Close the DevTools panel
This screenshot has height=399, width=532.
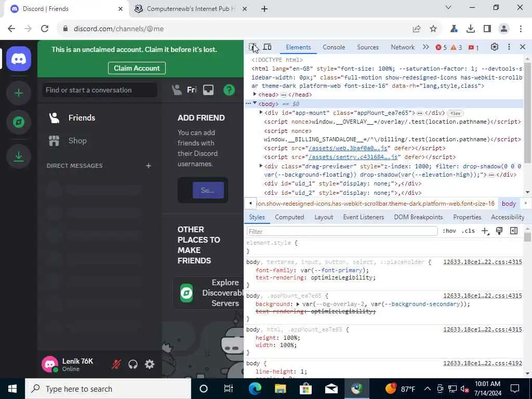tap(523, 47)
